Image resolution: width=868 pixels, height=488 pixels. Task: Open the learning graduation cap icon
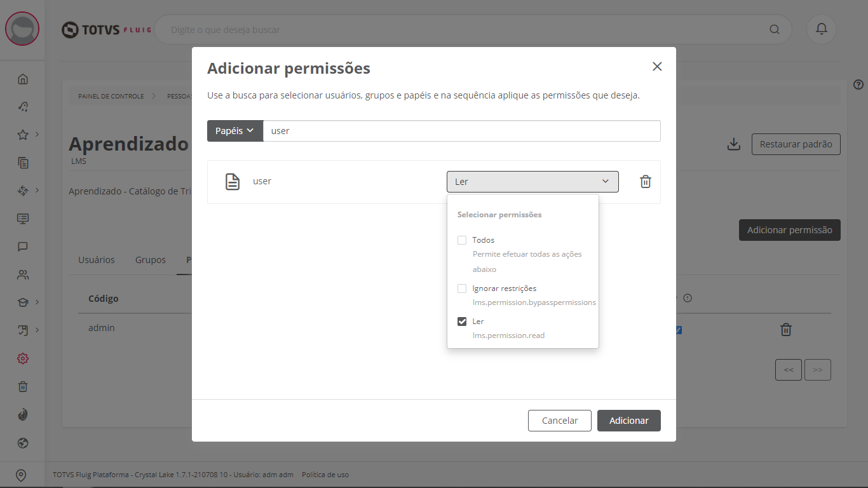[x=23, y=302]
